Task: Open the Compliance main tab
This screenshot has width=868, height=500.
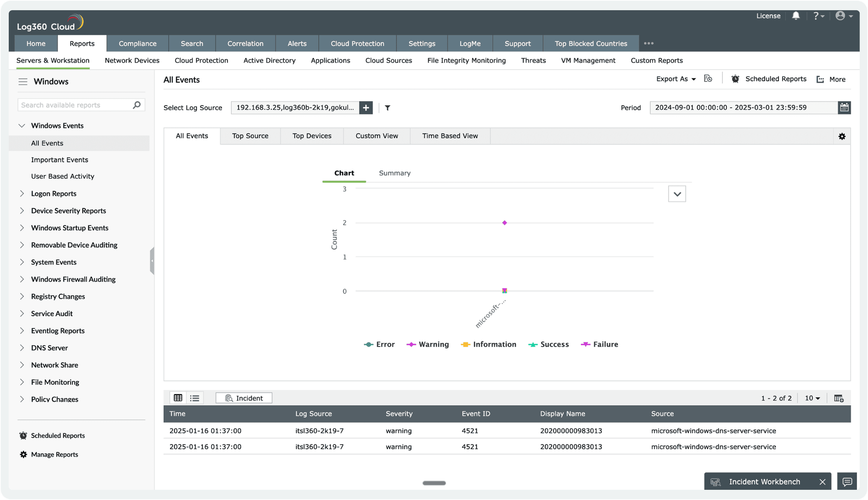Action: (x=137, y=43)
